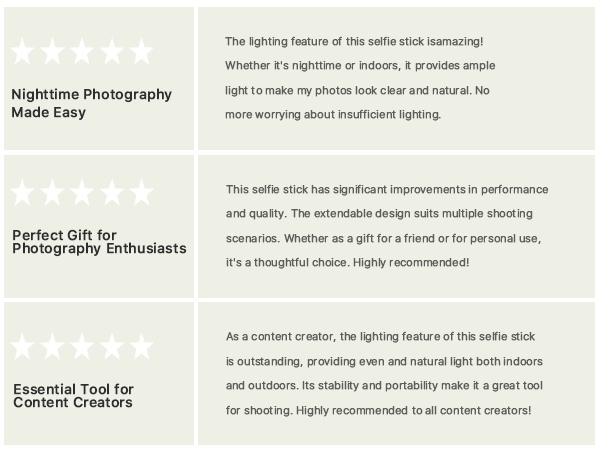Screen dimensions: 600x450
Task: Select the third star of Perfect Gift review
Action: 83,193
